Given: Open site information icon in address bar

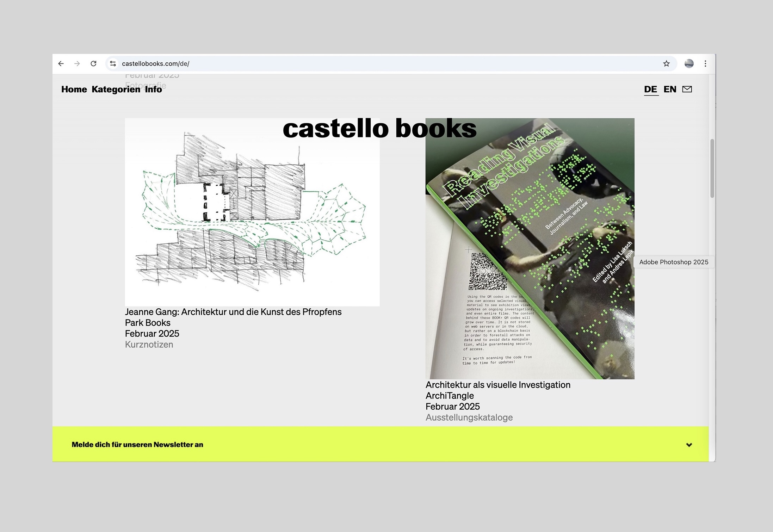Looking at the screenshot, I should (x=113, y=63).
